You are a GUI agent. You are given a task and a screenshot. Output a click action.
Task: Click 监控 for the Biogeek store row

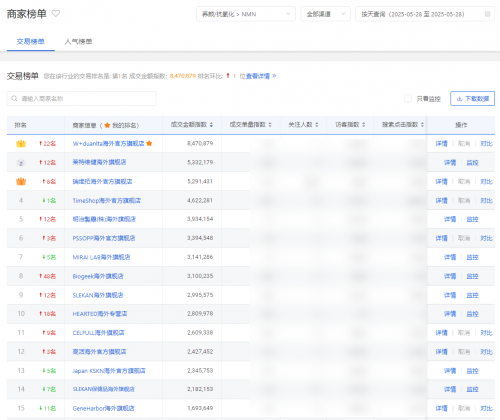[x=472, y=276]
